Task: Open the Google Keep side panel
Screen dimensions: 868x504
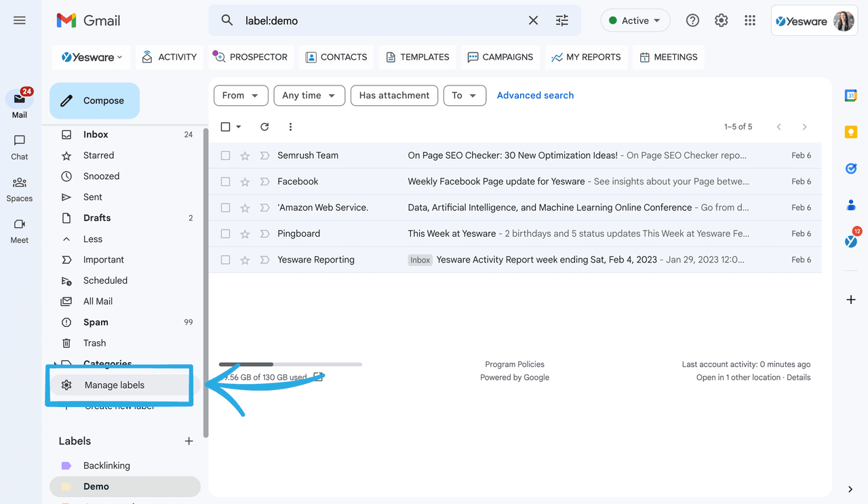Action: pos(850,132)
